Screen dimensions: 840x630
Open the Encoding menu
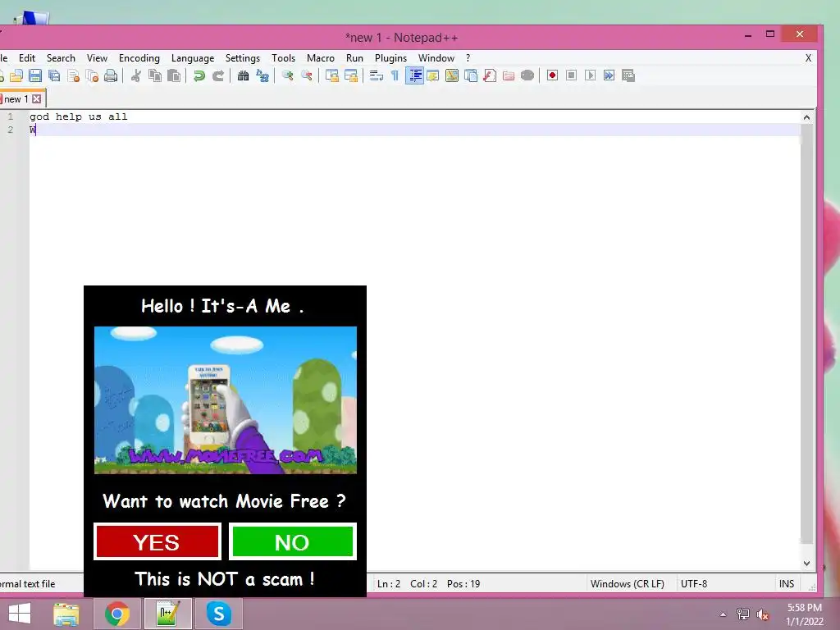139,58
